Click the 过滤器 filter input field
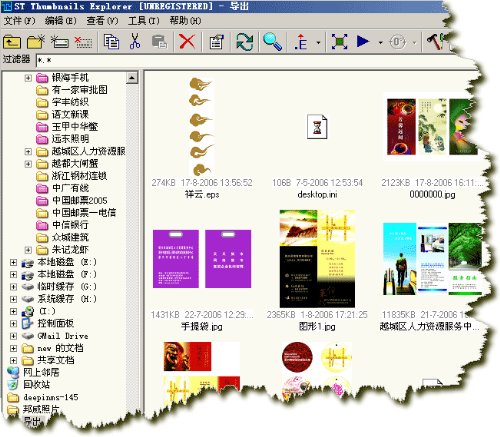 (x=255, y=60)
